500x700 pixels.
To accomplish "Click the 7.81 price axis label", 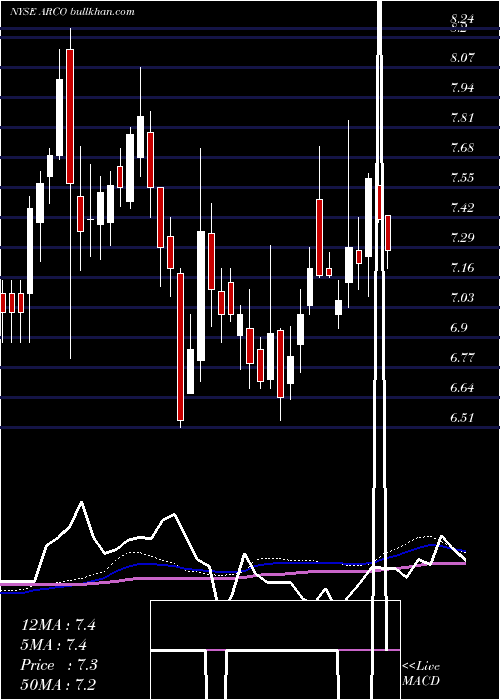I will click(462, 117).
